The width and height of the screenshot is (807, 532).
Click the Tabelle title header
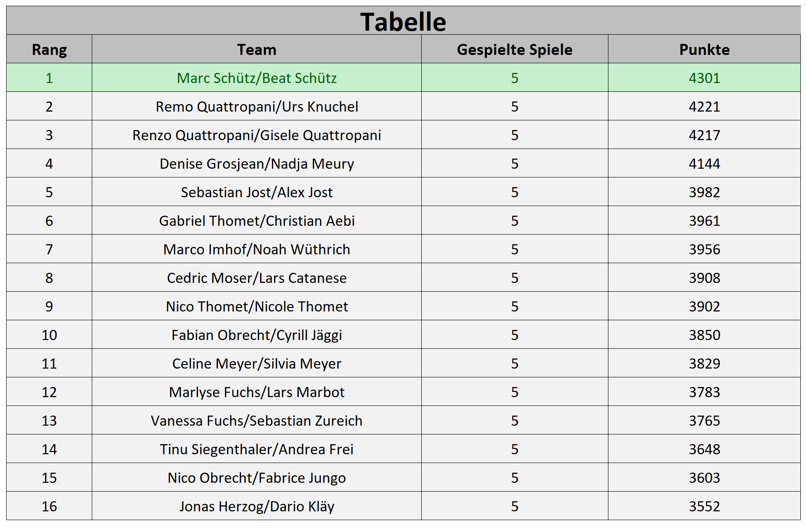point(403,21)
